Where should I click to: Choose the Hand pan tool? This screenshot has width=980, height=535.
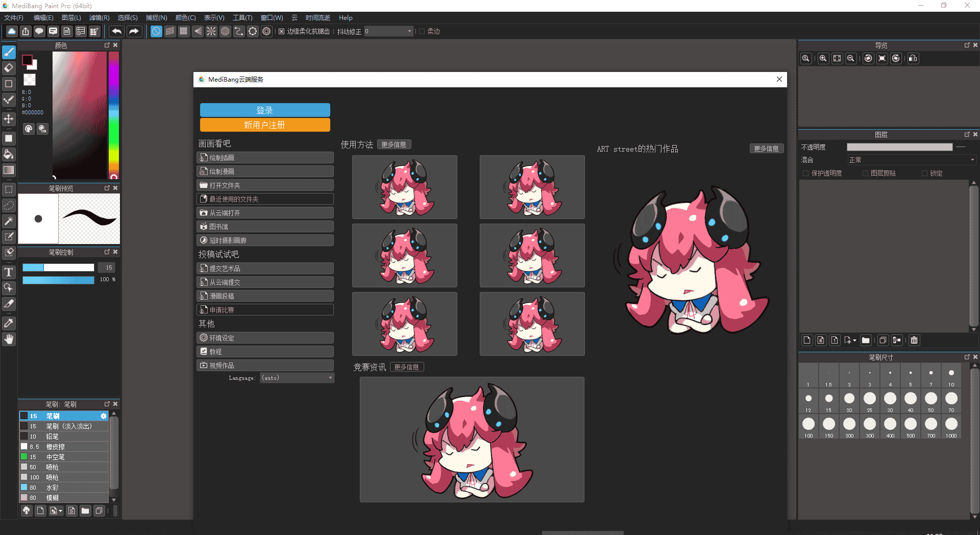point(9,339)
